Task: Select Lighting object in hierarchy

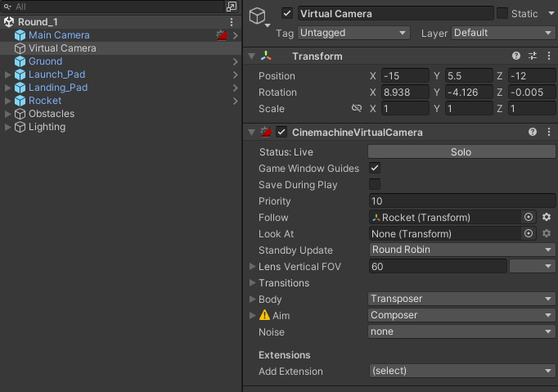Action: point(47,127)
